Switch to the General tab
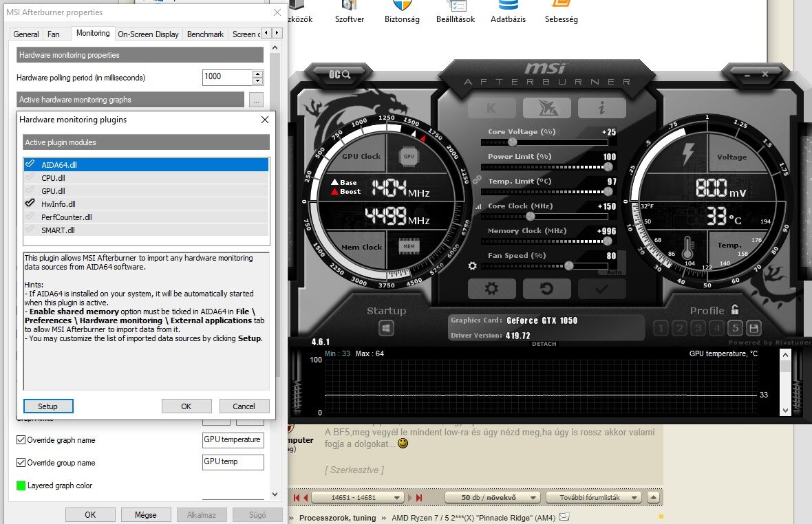 [26, 34]
